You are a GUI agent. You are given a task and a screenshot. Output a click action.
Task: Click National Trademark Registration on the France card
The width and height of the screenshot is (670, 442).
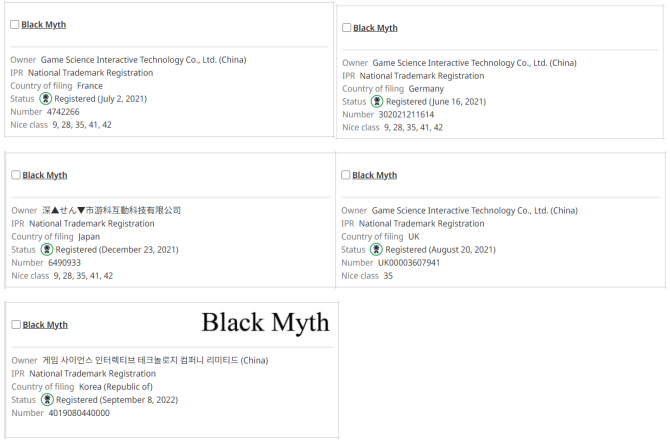(x=91, y=73)
